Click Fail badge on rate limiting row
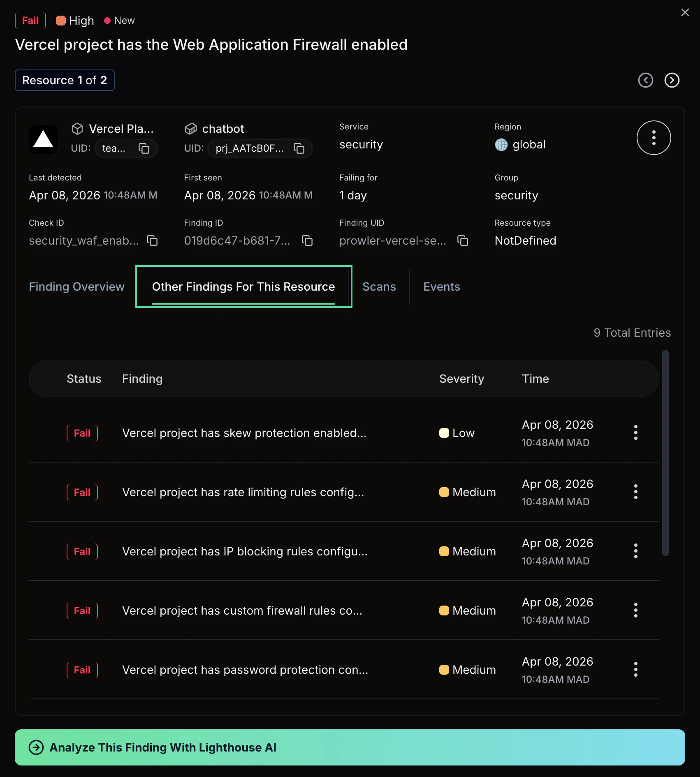The width and height of the screenshot is (700, 777). [82, 492]
